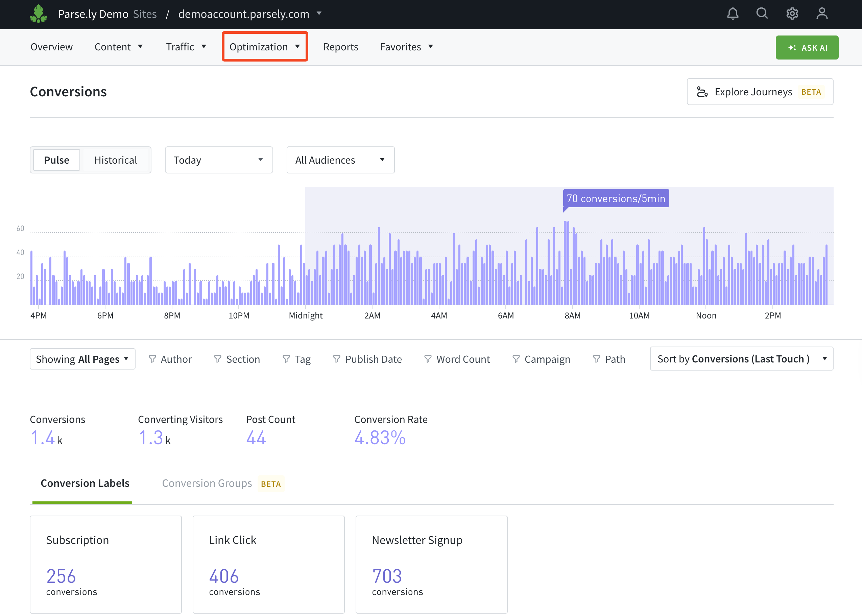Switch to Historical view mode
This screenshot has height=616, width=862.
pos(116,160)
